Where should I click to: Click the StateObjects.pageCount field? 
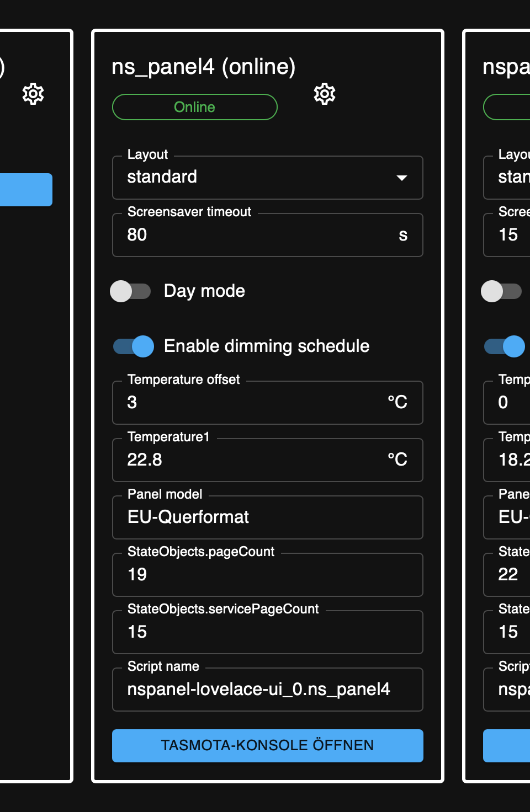point(268,575)
